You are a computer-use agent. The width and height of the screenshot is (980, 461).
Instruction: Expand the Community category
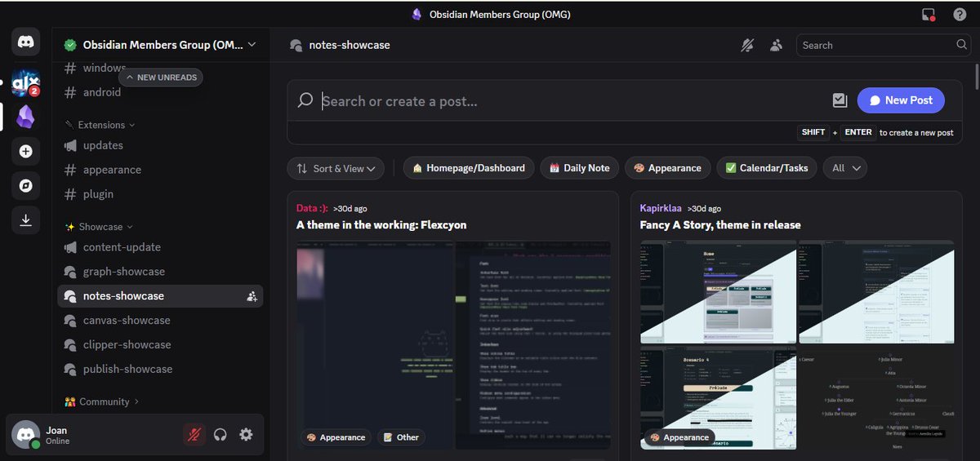[x=101, y=401]
